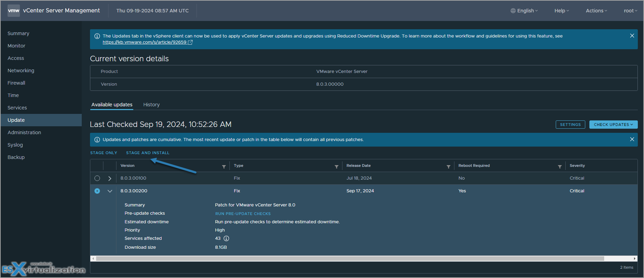Click the Priority value High
The image size is (644, 278).
[220, 230]
